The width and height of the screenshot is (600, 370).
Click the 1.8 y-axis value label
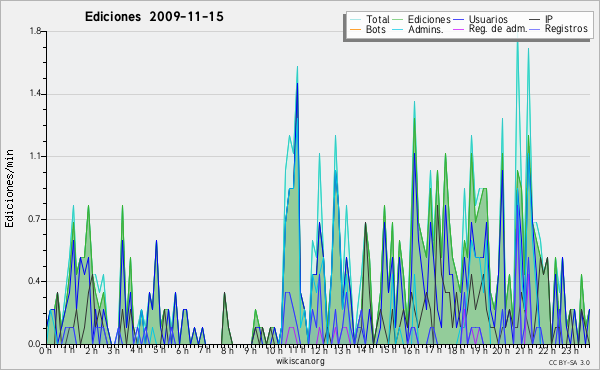tap(35, 31)
